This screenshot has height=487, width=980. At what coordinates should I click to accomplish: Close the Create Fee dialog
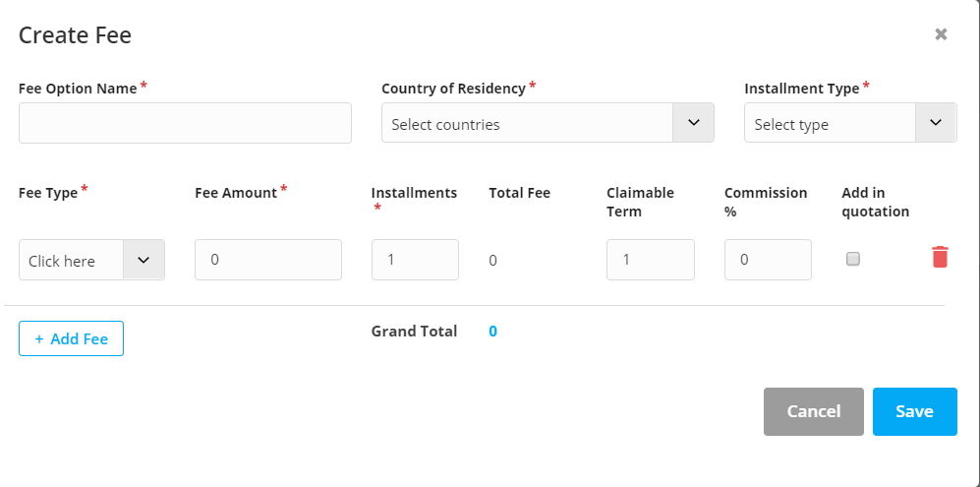tap(941, 34)
